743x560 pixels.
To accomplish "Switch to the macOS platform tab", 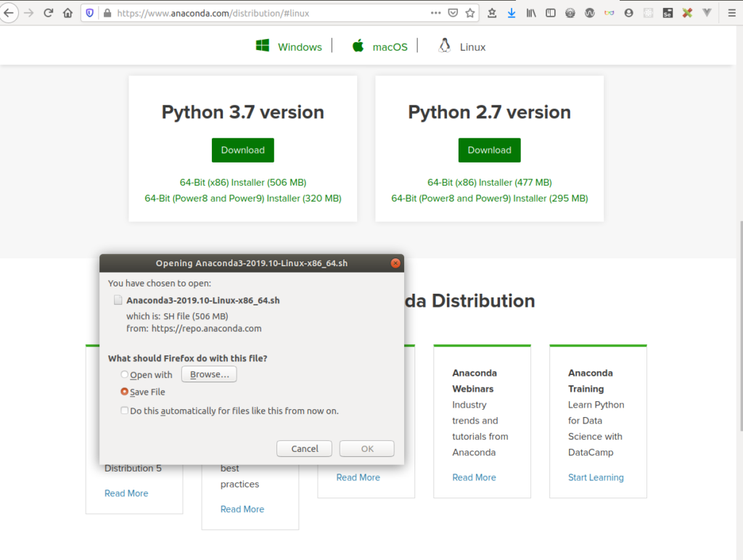I will pyautogui.click(x=379, y=46).
